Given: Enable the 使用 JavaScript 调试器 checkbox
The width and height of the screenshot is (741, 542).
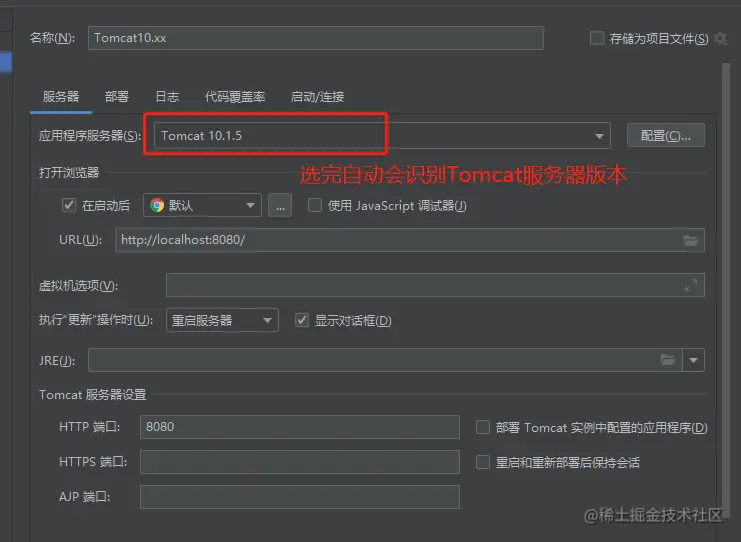Looking at the screenshot, I should click(315, 205).
